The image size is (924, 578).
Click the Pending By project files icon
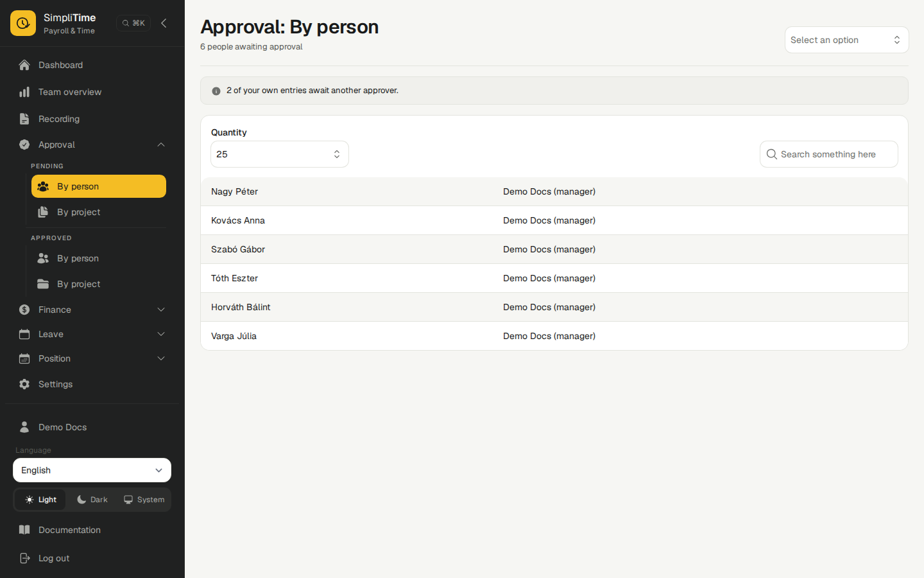coord(43,212)
